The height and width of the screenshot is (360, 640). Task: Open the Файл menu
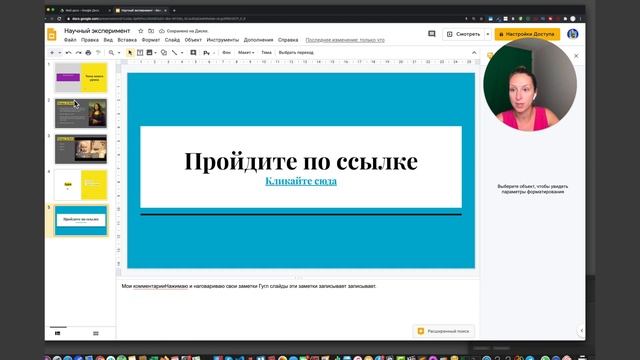coord(70,40)
